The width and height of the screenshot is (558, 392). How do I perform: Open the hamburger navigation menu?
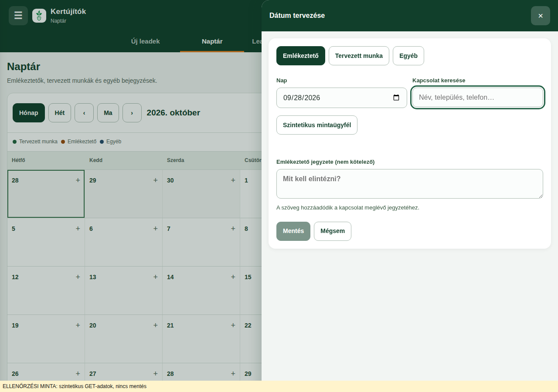(18, 16)
